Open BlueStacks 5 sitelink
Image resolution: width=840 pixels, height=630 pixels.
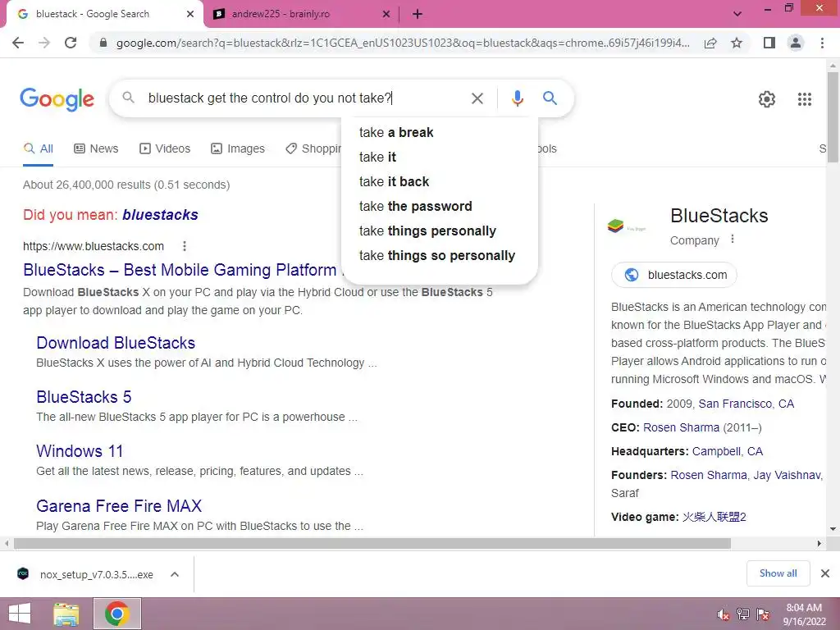[84, 397]
